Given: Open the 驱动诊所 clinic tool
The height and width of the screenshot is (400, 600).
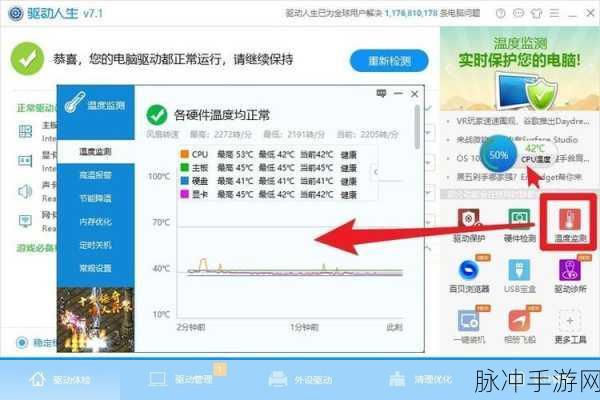Looking at the screenshot, I should [570, 276].
